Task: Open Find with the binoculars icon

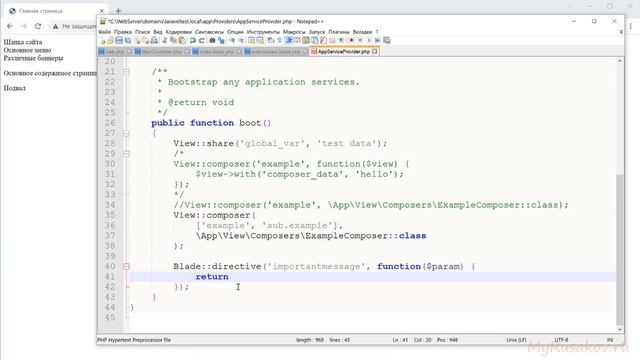Action: [x=212, y=40]
